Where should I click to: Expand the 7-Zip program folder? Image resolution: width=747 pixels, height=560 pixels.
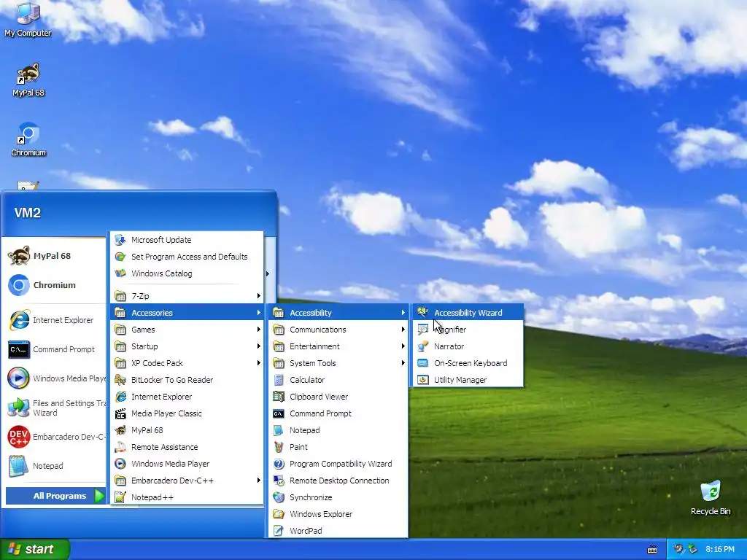coord(187,296)
